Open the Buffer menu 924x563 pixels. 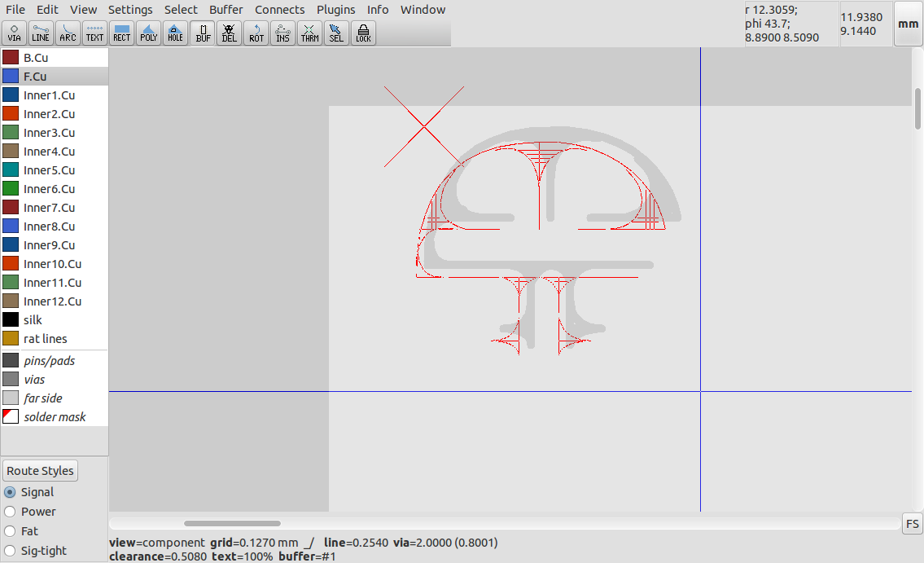pyautogui.click(x=226, y=9)
